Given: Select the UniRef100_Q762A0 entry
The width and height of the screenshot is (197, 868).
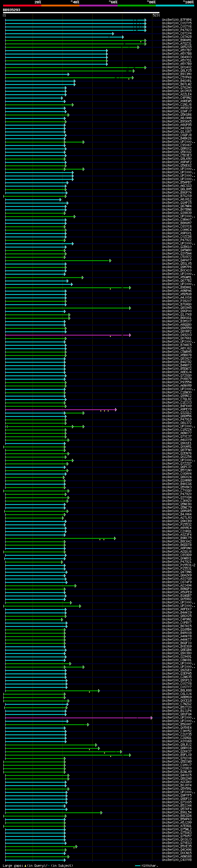Looking at the screenshot, I should coord(177,88).
